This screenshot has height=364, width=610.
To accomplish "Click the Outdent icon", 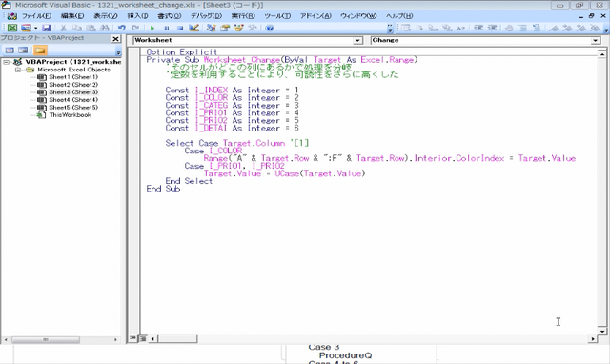I will point(492,28).
